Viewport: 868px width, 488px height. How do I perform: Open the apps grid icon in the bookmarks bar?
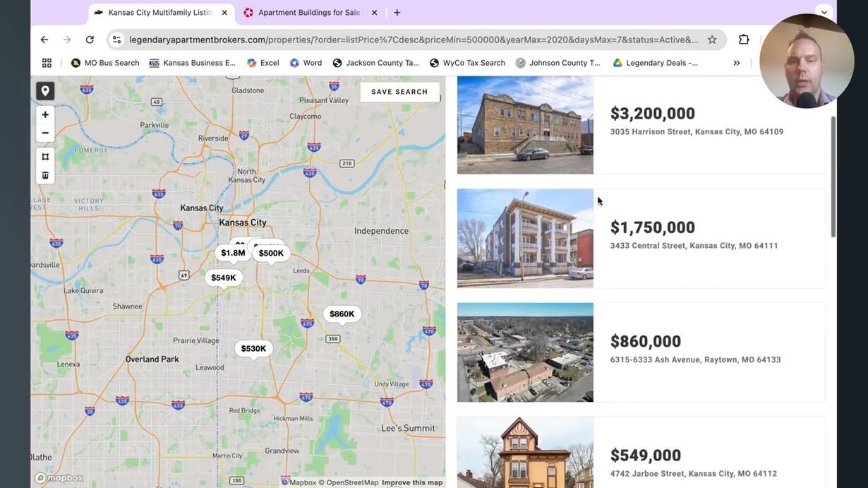(47, 63)
